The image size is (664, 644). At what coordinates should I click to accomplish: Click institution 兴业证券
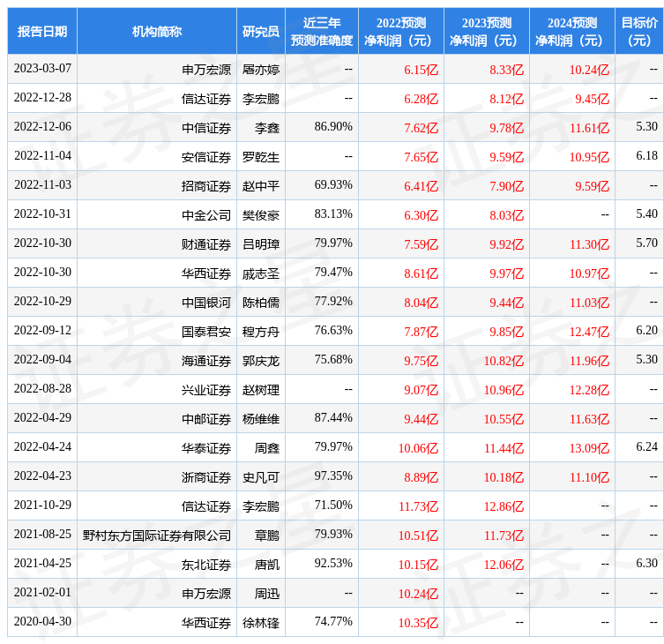click(x=206, y=390)
